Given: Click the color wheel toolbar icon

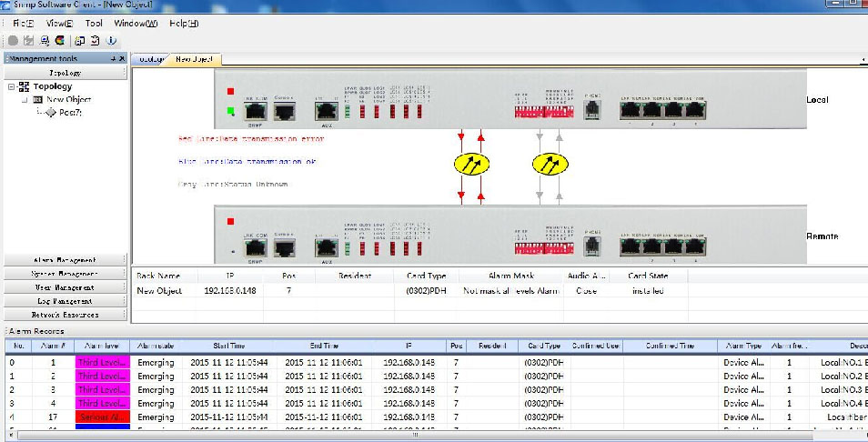Looking at the screenshot, I should pos(60,40).
